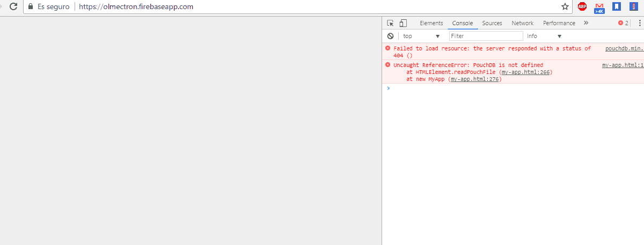Clear the console with the ban icon
The image size is (644, 245).
[390, 36]
